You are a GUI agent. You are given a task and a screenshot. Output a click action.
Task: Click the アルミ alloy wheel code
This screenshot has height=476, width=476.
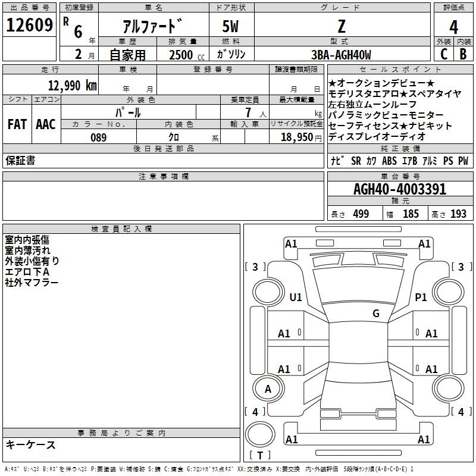click(x=430, y=161)
